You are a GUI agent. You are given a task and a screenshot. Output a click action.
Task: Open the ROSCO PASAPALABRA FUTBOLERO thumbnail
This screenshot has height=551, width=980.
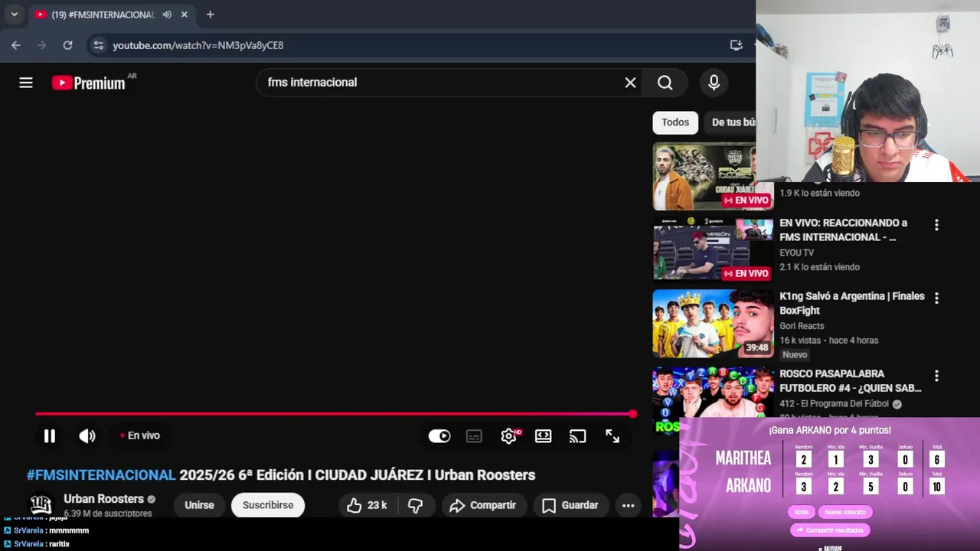coord(714,392)
